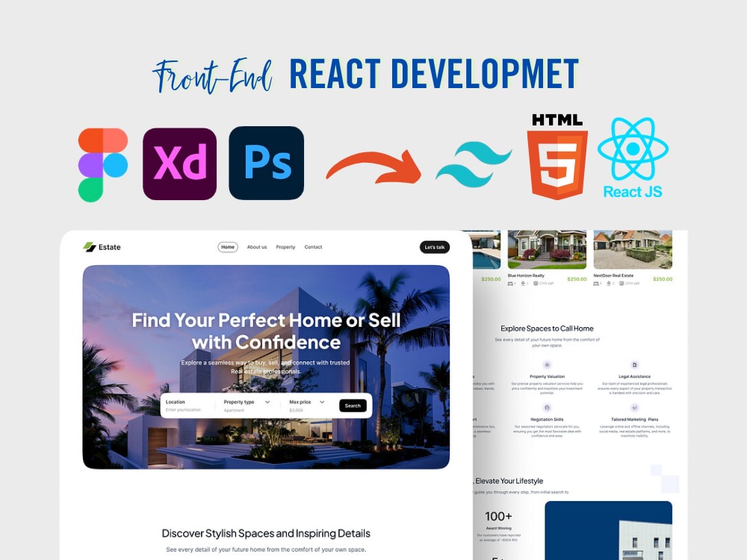Click the 'Find Your Perfect Home' headline
This screenshot has height=560, width=747.
[267, 332]
